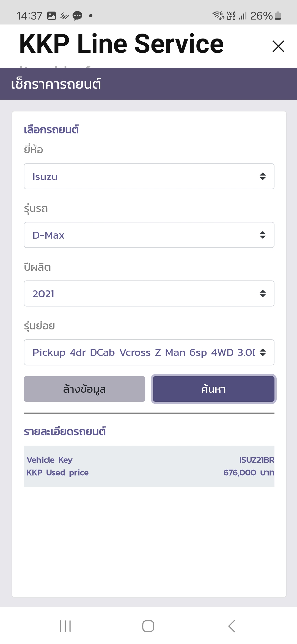Tap the ค้นหา search button
297x644 pixels.
click(x=213, y=389)
